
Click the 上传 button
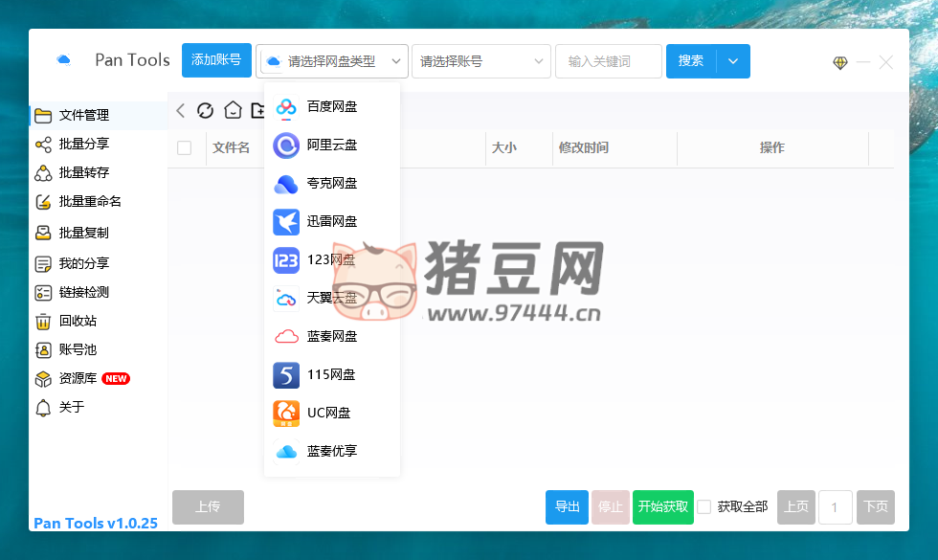[209, 507]
